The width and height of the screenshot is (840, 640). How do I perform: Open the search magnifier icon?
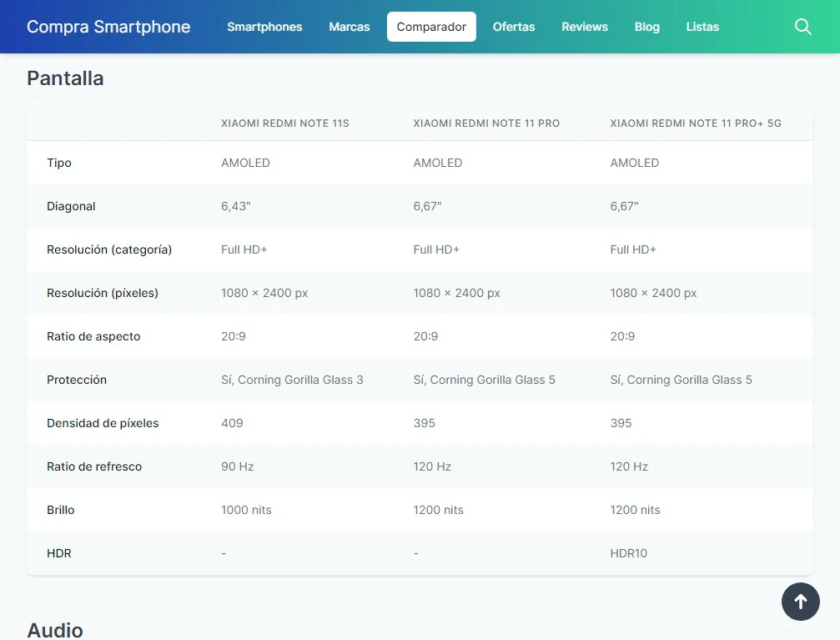[x=802, y=27]
